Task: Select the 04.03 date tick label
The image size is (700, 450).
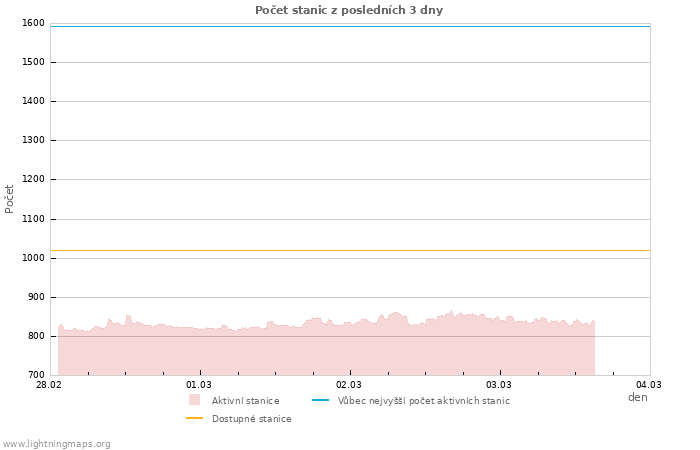Action: coord(649,385)
